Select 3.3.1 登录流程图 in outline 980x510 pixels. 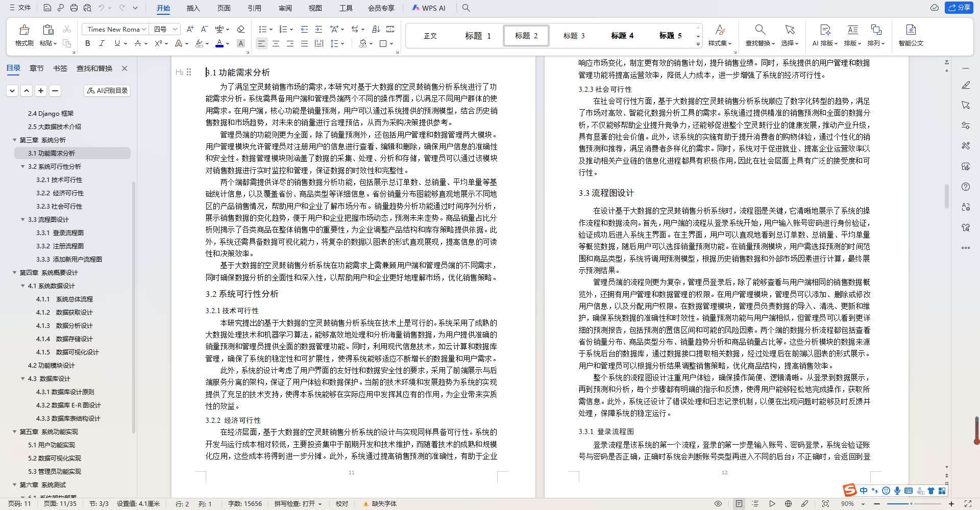(60, 233)
